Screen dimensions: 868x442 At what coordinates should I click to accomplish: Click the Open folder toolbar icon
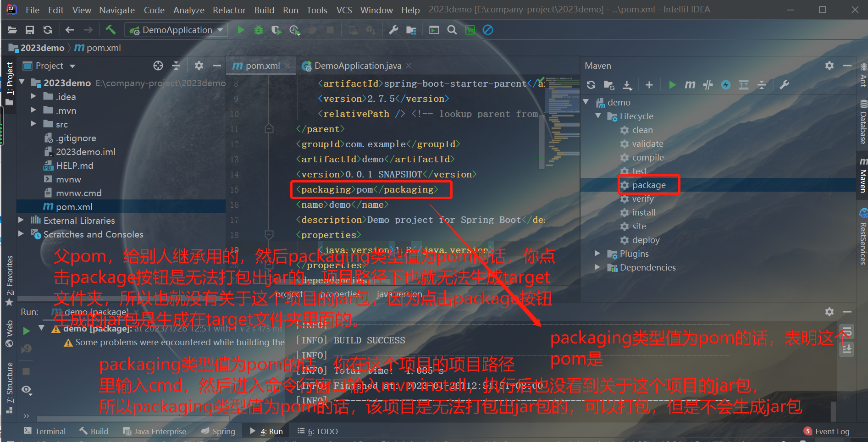pyautogui.click(x=12, y=30)
